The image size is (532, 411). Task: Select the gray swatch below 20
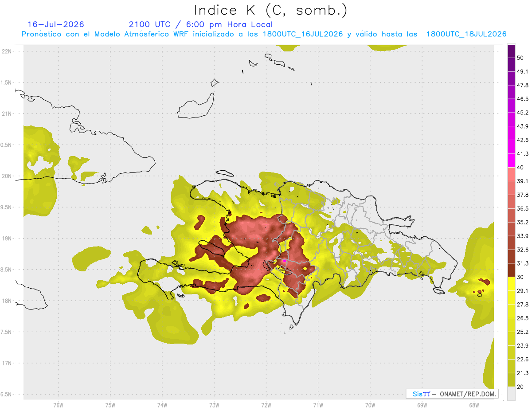[x=511, y=393]
